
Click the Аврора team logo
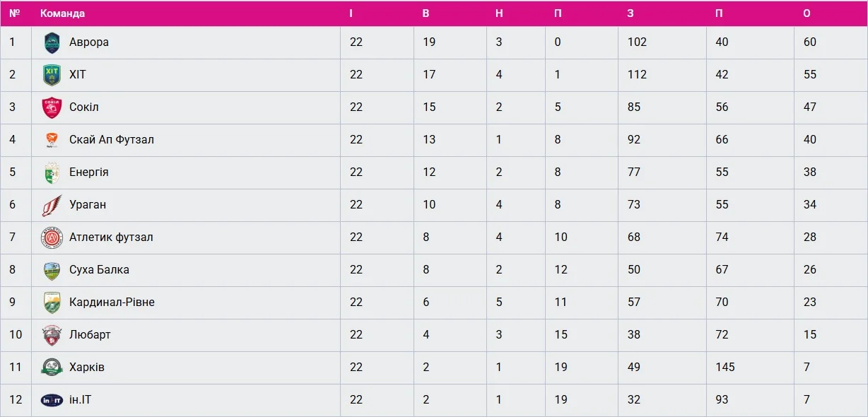(x=52, y=43)
